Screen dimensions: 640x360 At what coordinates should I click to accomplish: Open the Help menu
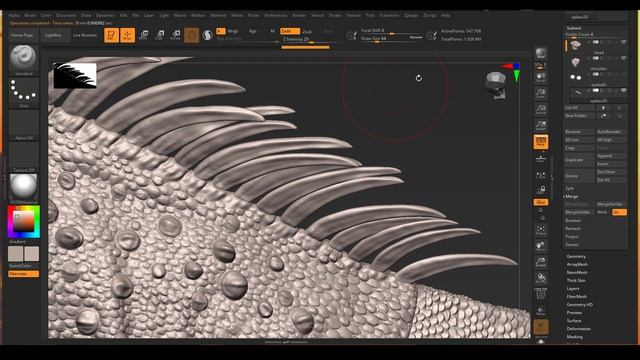click(445, 16)
